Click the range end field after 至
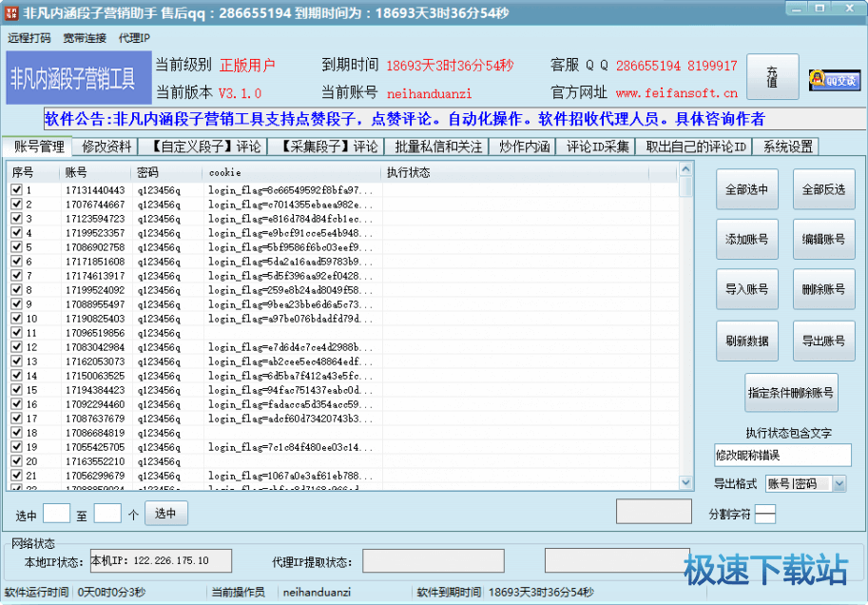The image size is (868, 605). 107,514
